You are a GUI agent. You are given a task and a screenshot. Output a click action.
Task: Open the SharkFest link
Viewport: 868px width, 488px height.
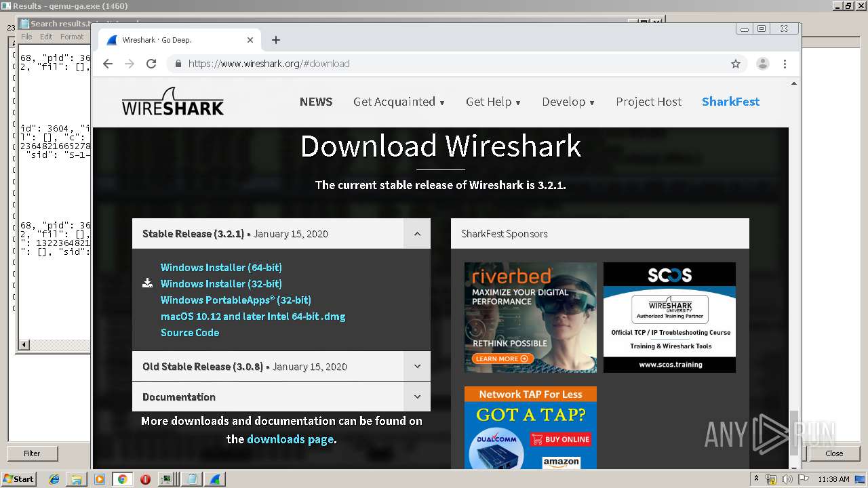730,102
